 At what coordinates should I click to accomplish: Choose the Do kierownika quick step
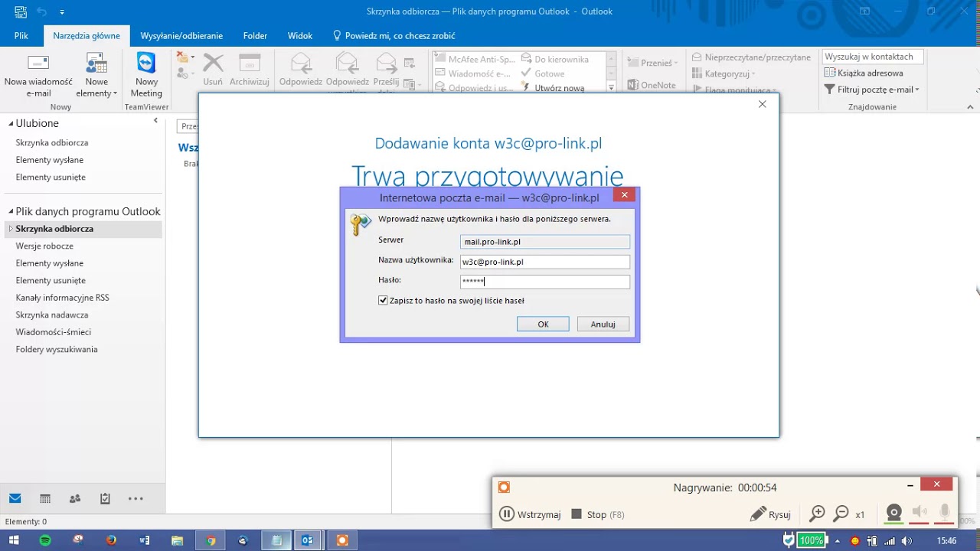[555, 59]
